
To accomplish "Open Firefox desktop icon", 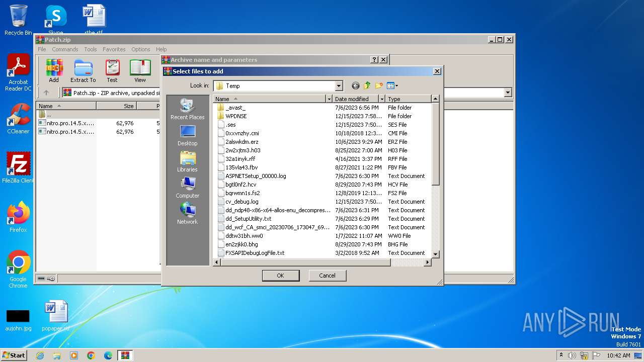I will point(18,217).
